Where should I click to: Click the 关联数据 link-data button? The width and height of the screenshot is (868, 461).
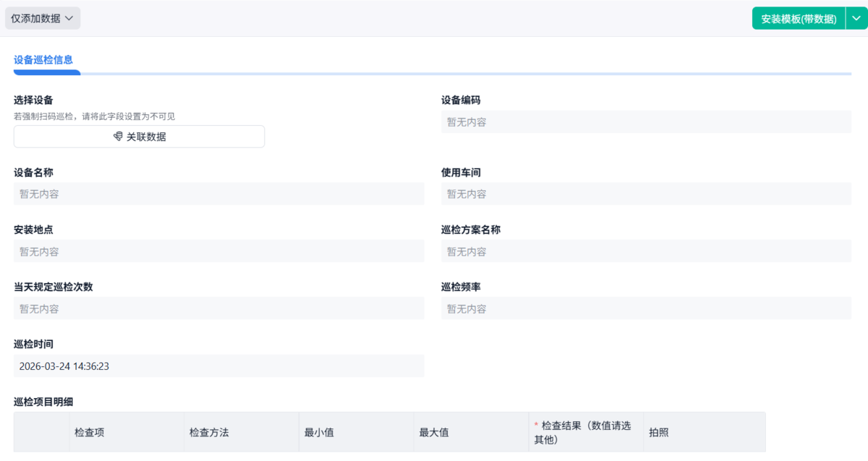(x=139, y=137)
